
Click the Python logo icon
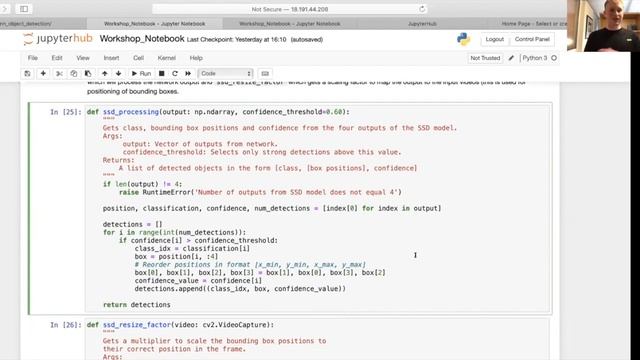tap(463, 39)
